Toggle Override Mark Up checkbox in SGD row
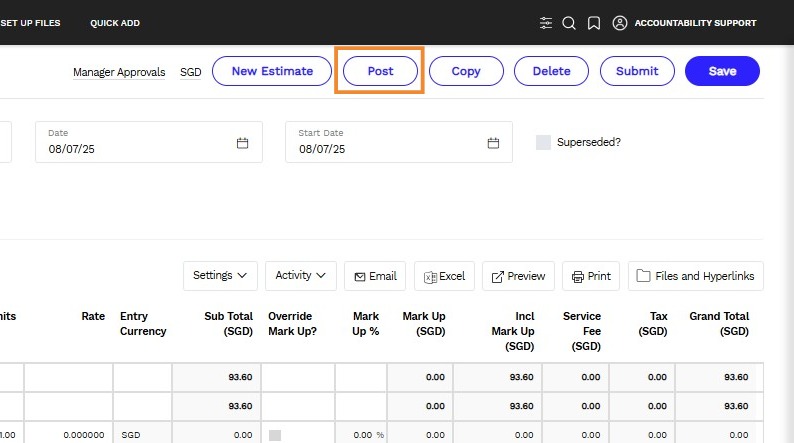The width and height of the screenshot is (794, 443). 275,435
